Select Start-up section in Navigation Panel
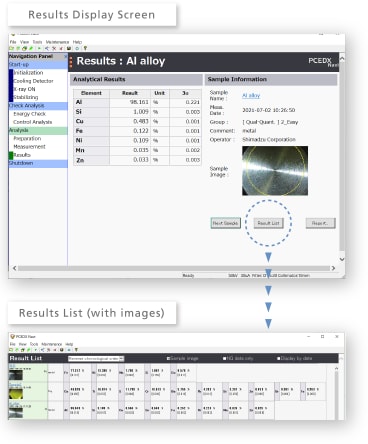368x444 pixels. 38,65
